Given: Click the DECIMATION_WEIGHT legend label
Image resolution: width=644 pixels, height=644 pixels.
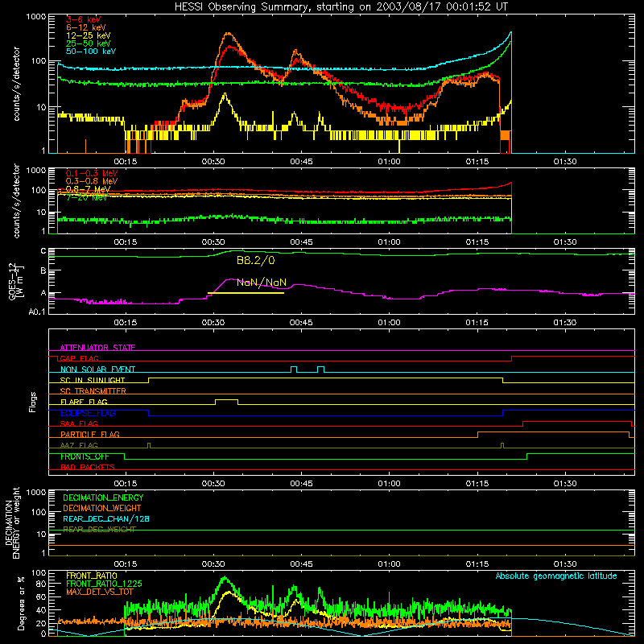Looking at the screenshot, I should [x=102, y=508].
